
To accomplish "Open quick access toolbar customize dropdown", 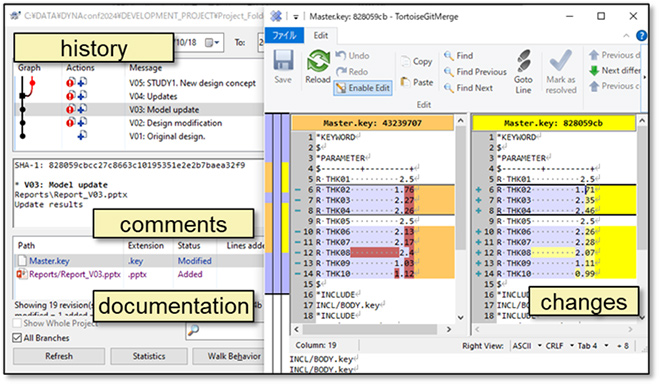I will [x=296, y=17].
